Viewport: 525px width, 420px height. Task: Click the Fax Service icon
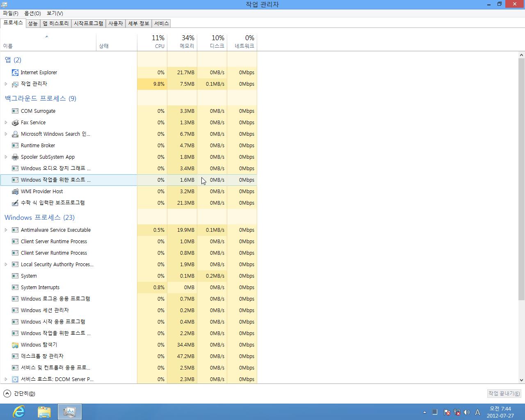(x=15, y=123)
